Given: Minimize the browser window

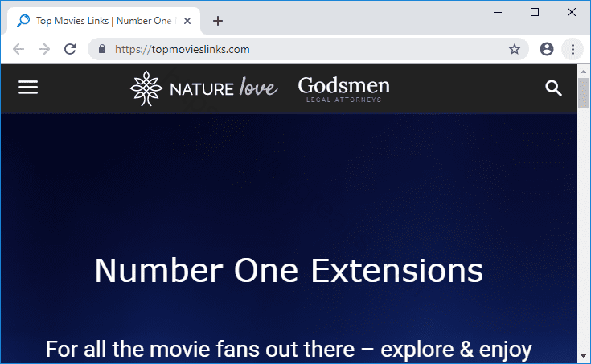Looking at the screenshot, I should click(498, 12).
